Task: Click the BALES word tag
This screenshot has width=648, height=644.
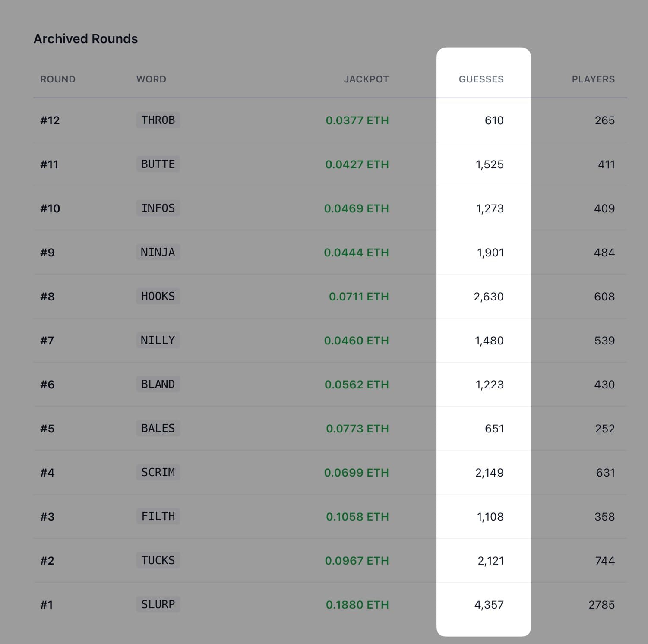Action: pyautogui.click(x=158, y=428)
